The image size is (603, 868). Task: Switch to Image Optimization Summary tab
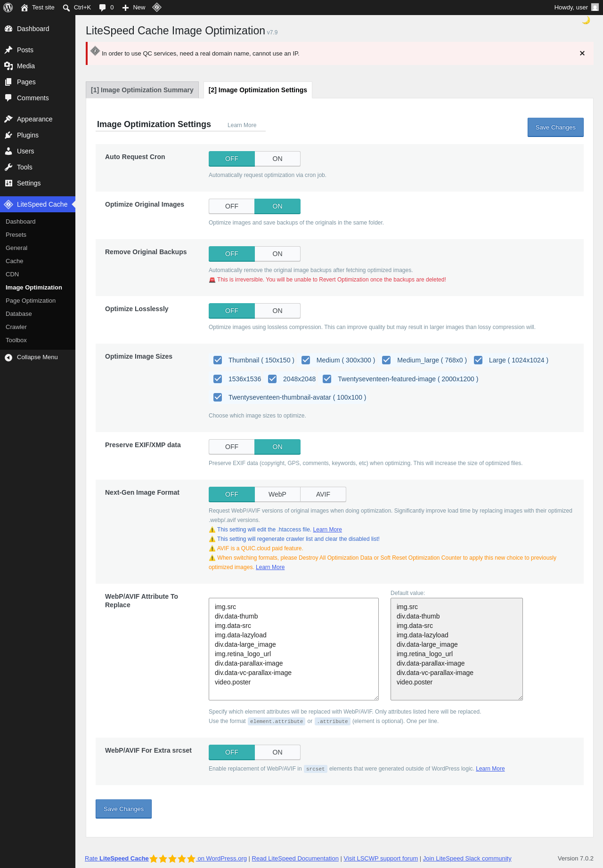pos(142,90)
